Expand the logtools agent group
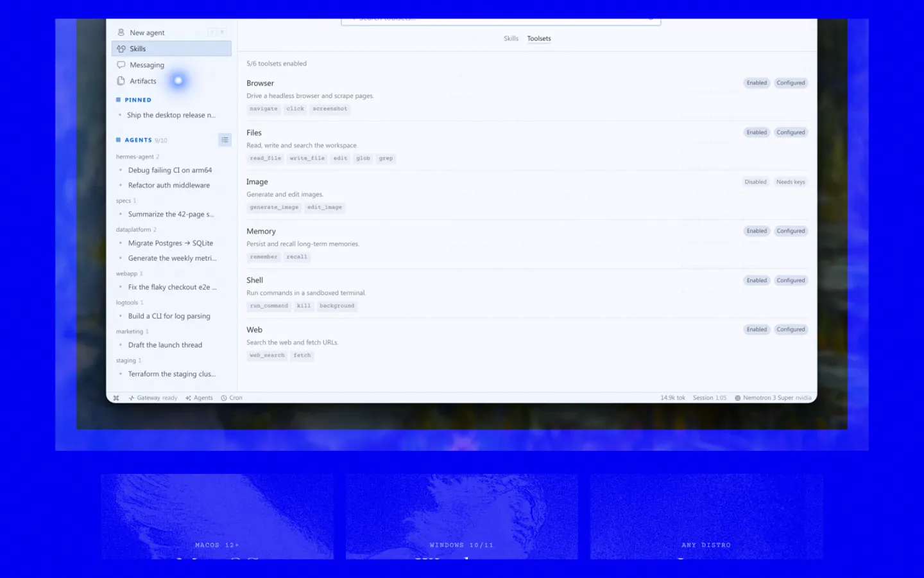Viewport: 924px width, 578px height. click(130, 302)
